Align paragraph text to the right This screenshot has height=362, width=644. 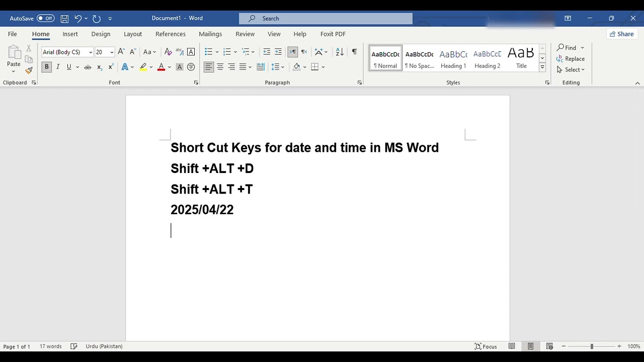click(x=231, y=67)
